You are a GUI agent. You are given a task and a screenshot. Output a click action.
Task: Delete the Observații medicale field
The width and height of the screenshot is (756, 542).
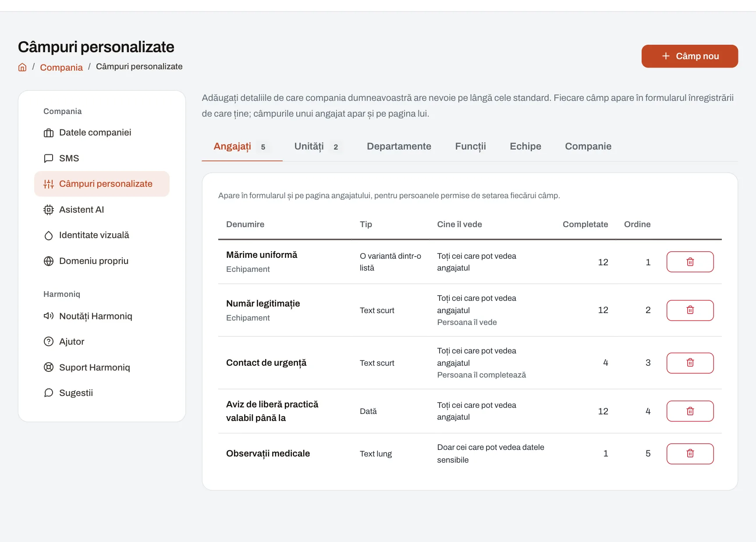click(690, 453)
